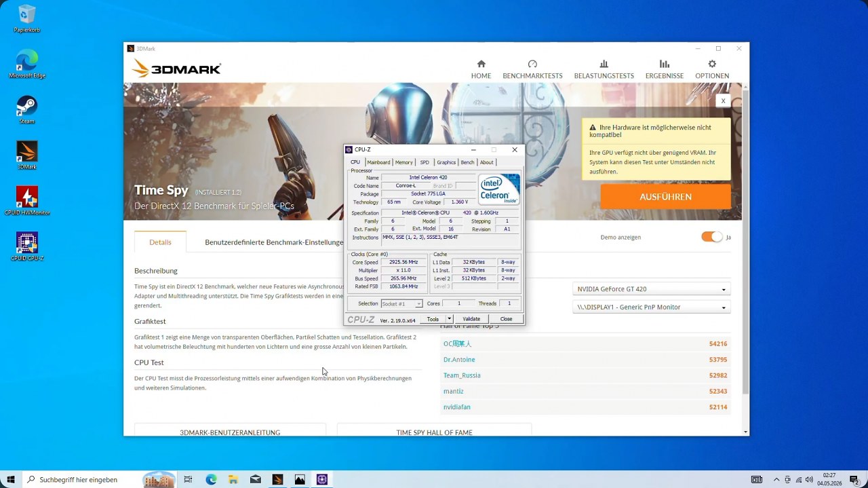Viewport: 868px width, 488px height.
Task: Switch to CPU tab in CPU-Z
Action: (355, 162)
